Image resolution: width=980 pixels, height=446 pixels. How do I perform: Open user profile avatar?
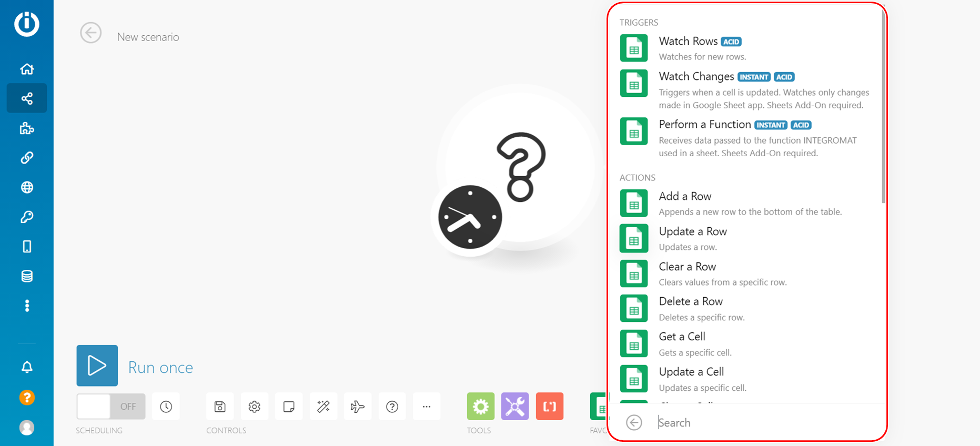point(27,428)
